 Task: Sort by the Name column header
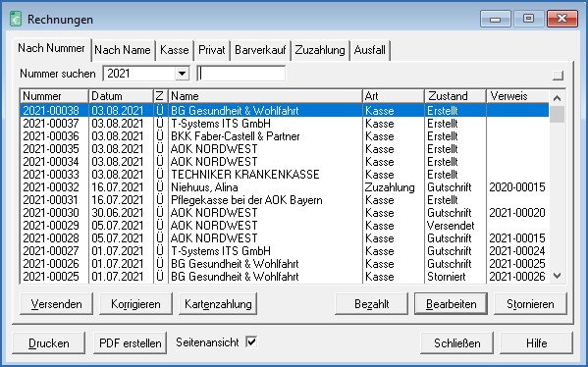click(x=265, y=96)
